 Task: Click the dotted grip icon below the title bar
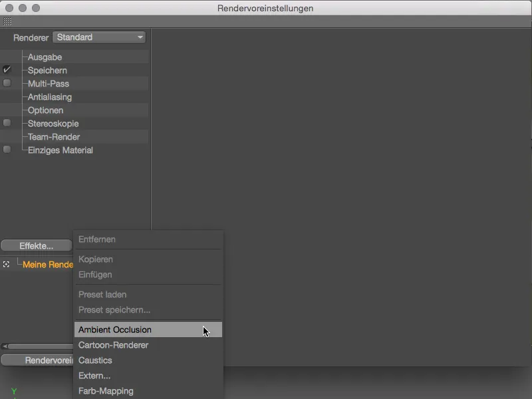point(7,21)
